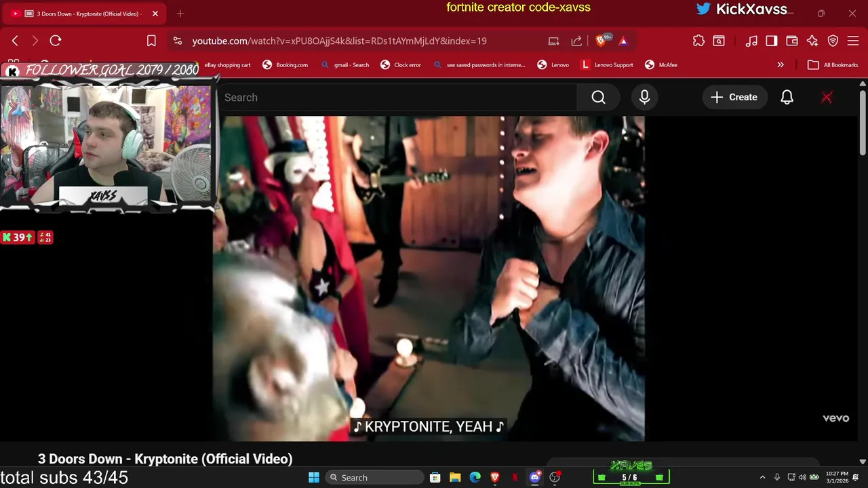The height and width of the screenshot is (488, 868).
Task: Open the tab search icon in the toolbar
Action: point(719,41)
